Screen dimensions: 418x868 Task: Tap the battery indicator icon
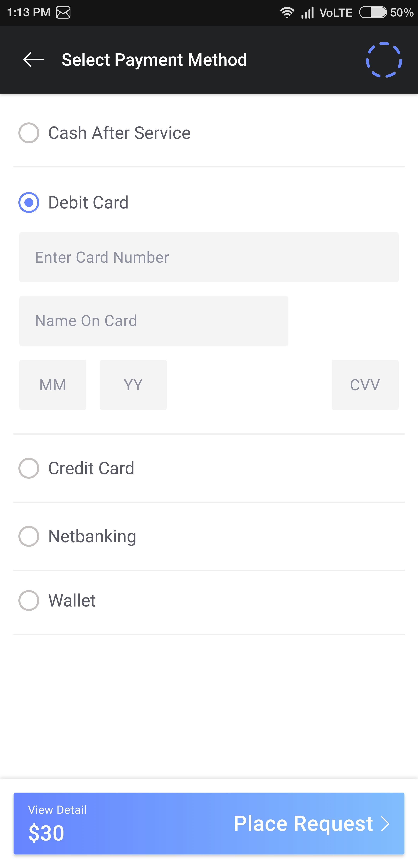click(x=373, y=12)
